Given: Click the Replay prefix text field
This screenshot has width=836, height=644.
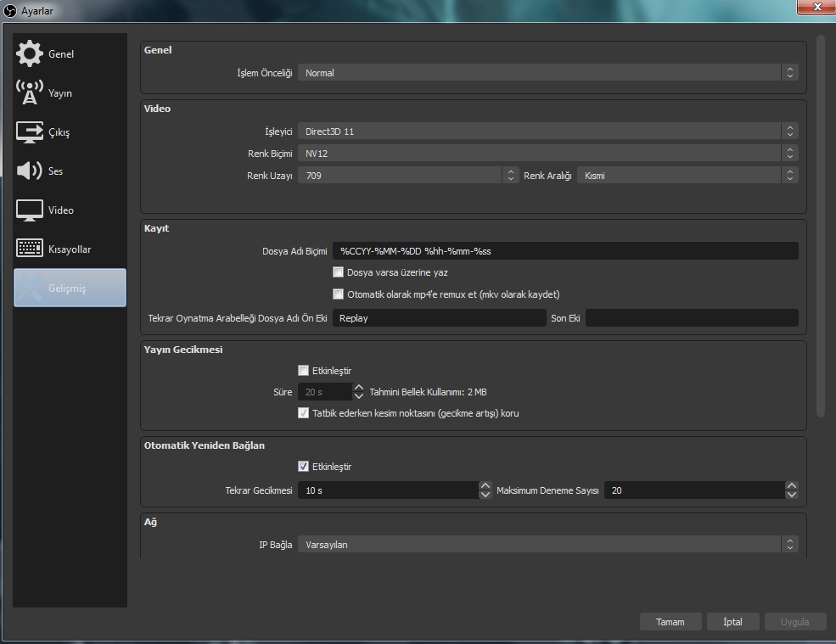Looking at the screenshot, I should click(x=440, y=317).
